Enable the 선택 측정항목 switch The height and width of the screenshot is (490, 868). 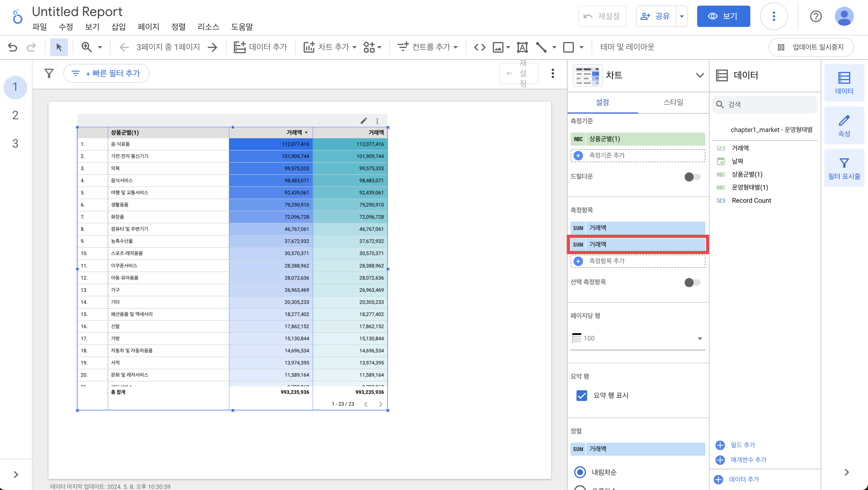click(692, 282)
